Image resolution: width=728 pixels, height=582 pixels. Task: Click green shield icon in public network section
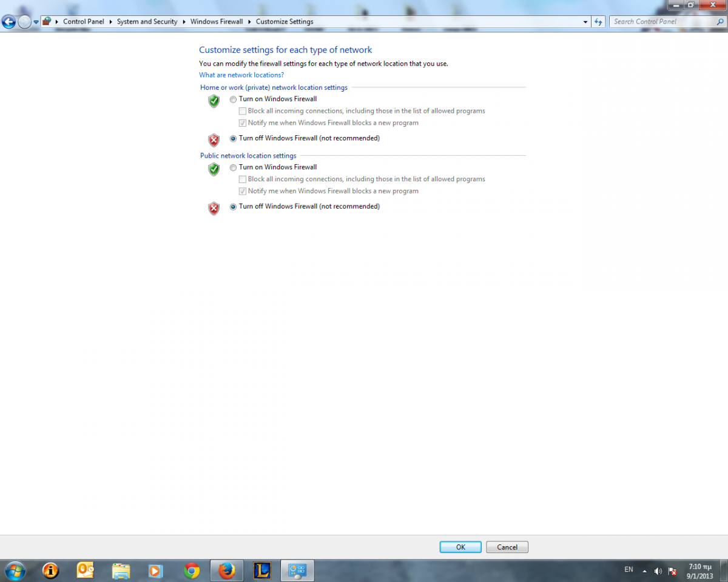(214, 169)
